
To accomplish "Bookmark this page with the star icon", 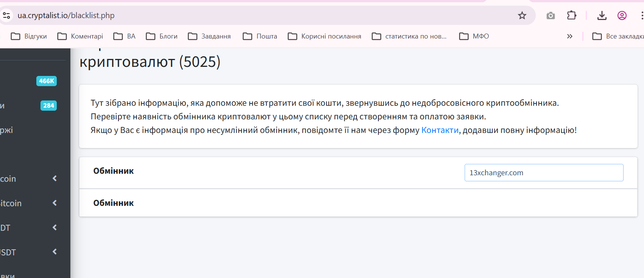I will (522, 15).
